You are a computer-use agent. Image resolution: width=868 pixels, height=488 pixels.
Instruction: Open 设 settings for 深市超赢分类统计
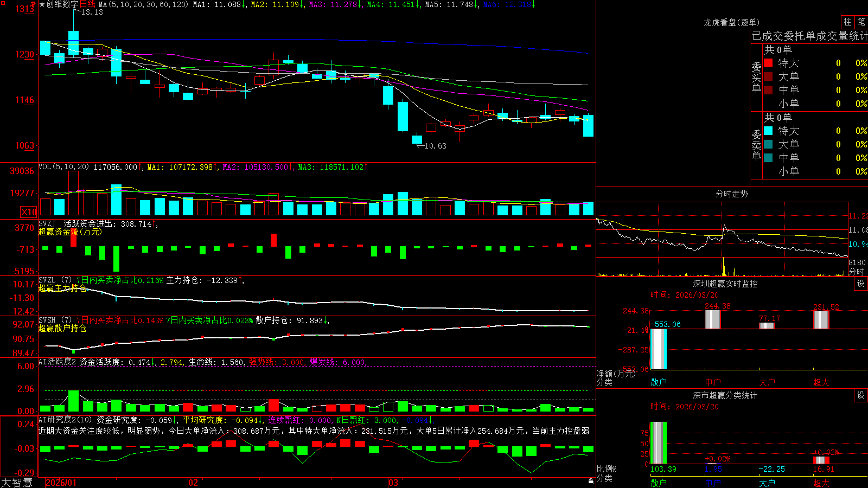click(861, 395)
